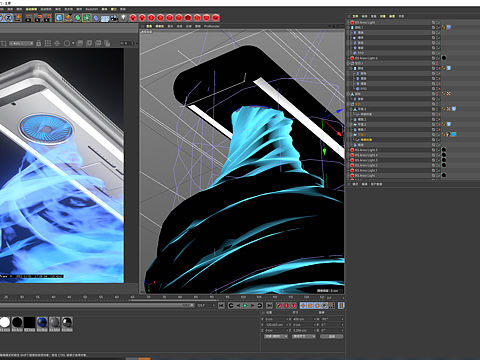480x360 pixels.
Task: Click the green subdivision surface generator icon
Action: point(78,17)
